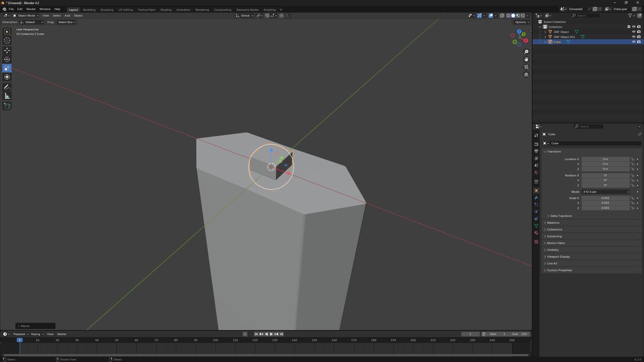Screen dimensions: 644x362
Task: Select the Measure tool
Action: (7, 96)
